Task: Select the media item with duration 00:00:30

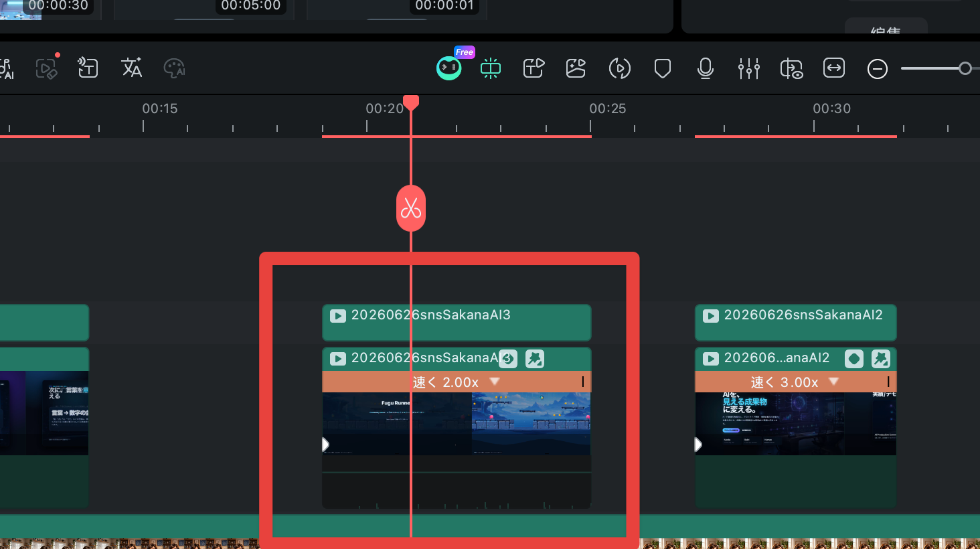Action: [51, 9]
